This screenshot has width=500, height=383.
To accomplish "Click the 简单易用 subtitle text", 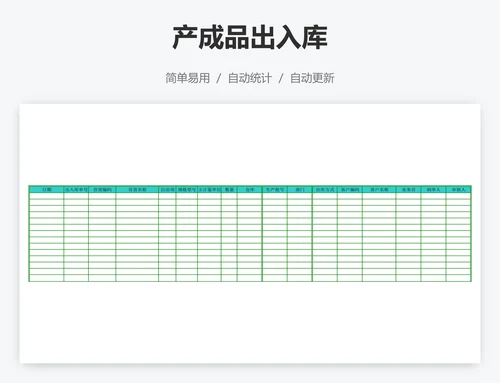I will click(188, 78).
